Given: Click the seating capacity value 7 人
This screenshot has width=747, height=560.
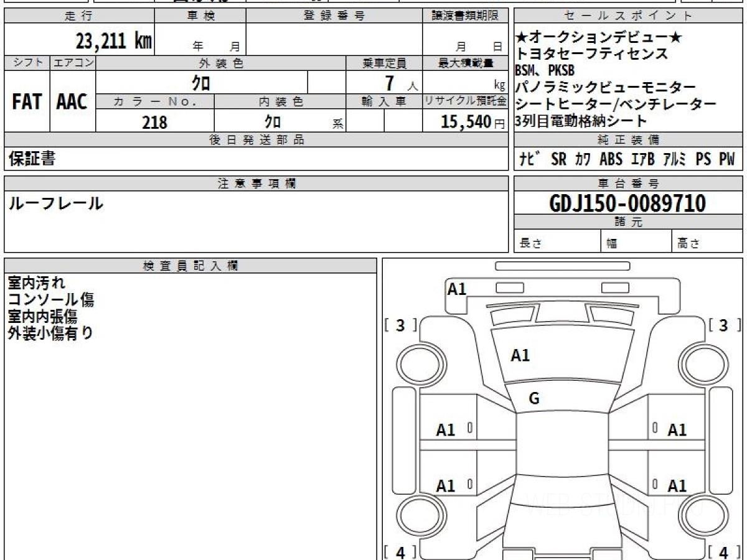Looking at the screenshot, I should pos(400,82).
